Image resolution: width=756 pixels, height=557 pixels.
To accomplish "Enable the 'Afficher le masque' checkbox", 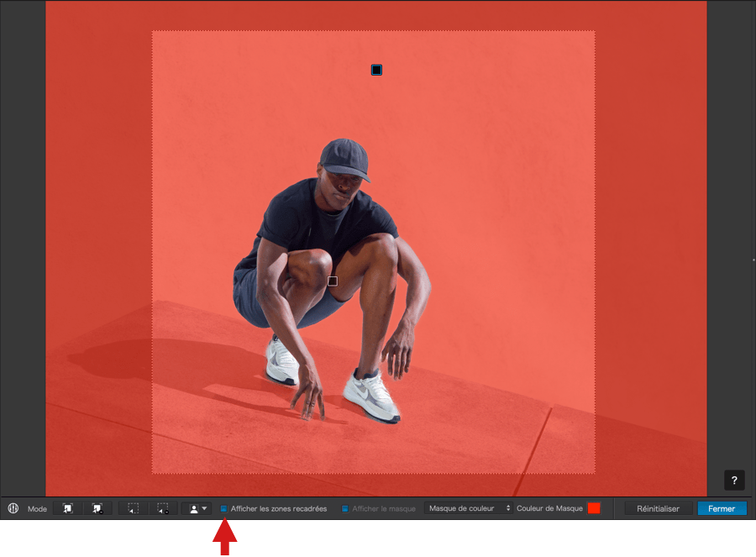I will point(345,509).
